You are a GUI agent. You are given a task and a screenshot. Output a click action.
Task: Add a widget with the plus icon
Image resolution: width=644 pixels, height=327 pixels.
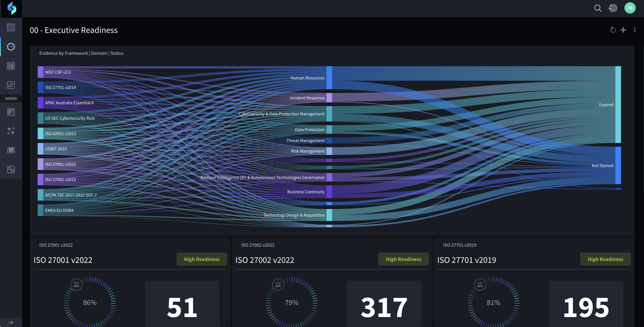(x=623, y=30)
